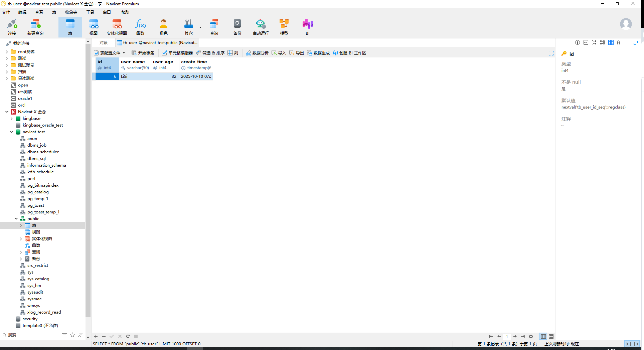Toggle the info icon in the right panel
Screen dimensions: 644x350
click(x=578, y=42)
